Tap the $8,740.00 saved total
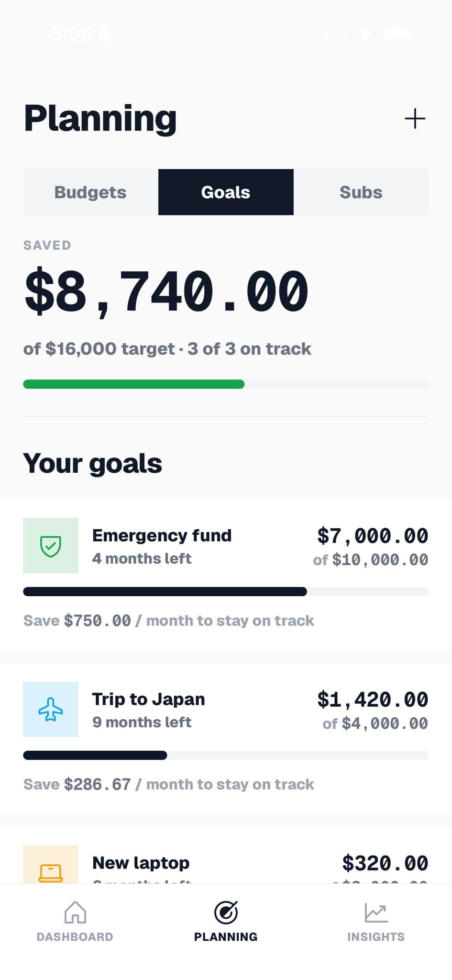This screenshot has height=980, width=452. pos(166,291)
